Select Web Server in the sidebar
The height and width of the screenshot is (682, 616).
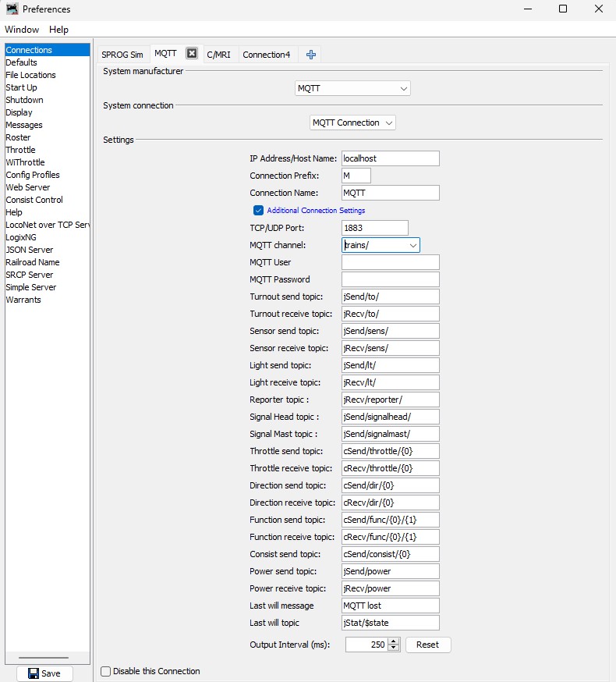tap(28, 187)
